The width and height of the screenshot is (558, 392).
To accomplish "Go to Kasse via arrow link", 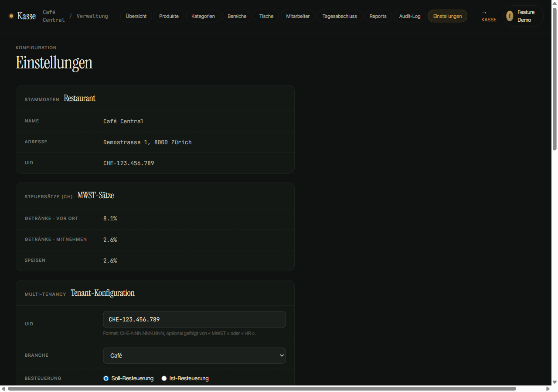I will click(x=489, y=16).
